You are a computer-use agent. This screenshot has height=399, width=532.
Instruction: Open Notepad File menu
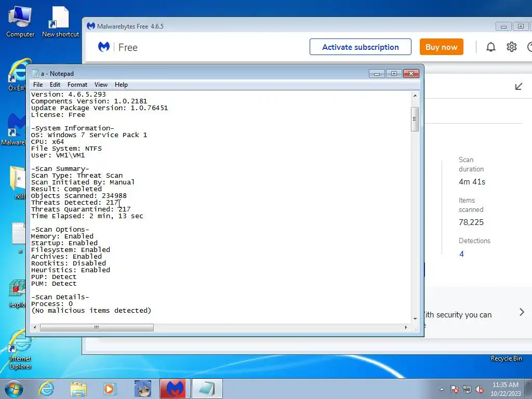[x=38, y=85]
